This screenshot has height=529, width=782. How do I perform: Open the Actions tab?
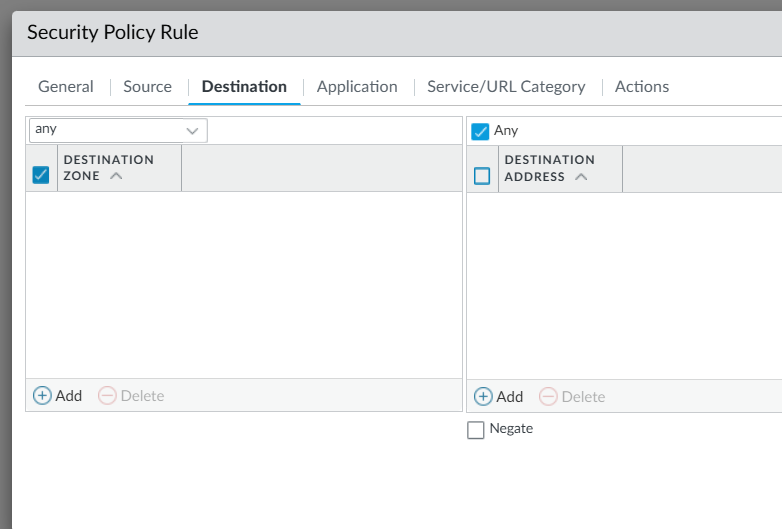click(x=641, y=87)
